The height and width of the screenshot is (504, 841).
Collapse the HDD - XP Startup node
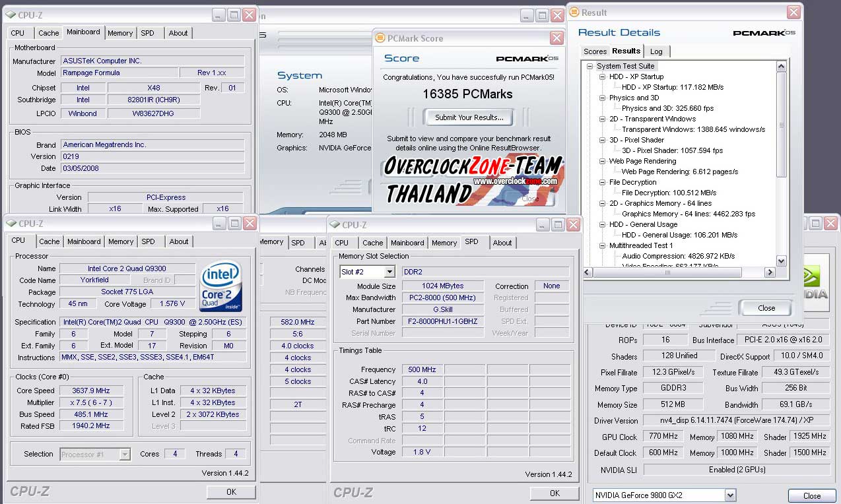click(x=603, y=77)
